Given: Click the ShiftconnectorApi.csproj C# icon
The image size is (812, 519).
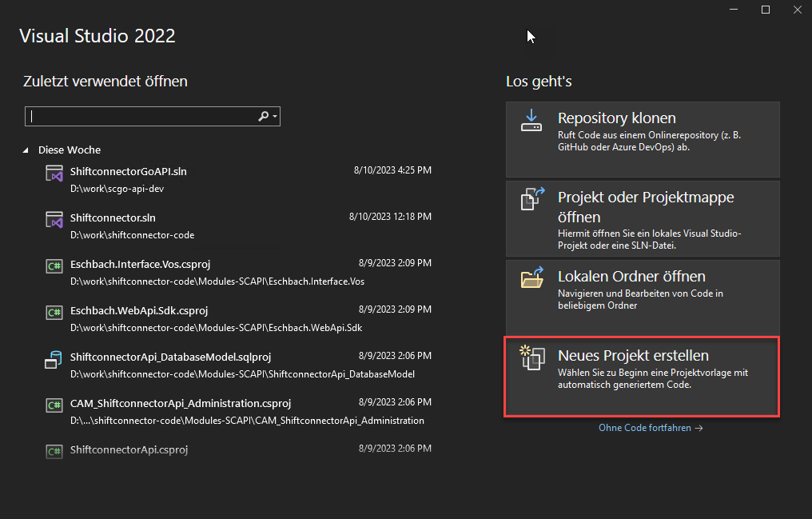Looking at the screenshot, I should tap(54, 451).
